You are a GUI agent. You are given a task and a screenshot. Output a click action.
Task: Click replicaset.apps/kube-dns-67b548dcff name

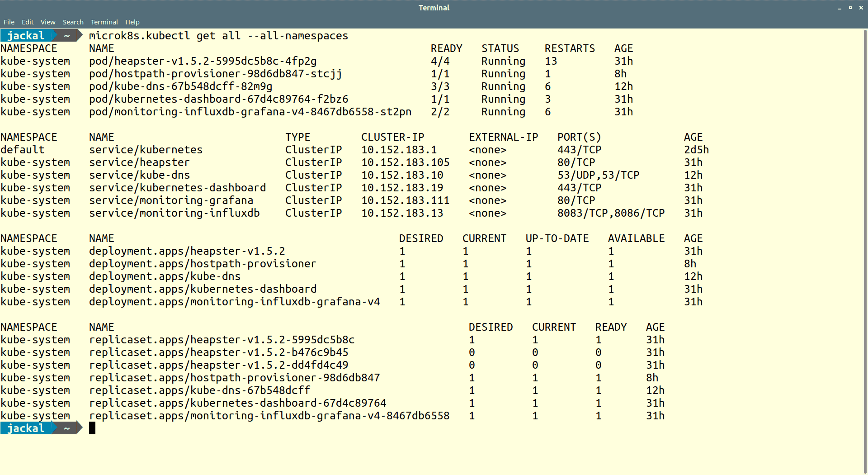[x=199, y=390]
